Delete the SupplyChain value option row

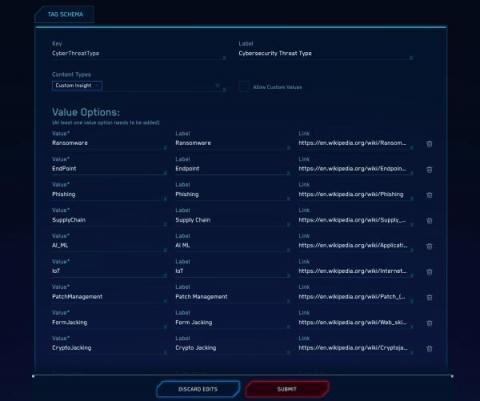tap(429, 221)
